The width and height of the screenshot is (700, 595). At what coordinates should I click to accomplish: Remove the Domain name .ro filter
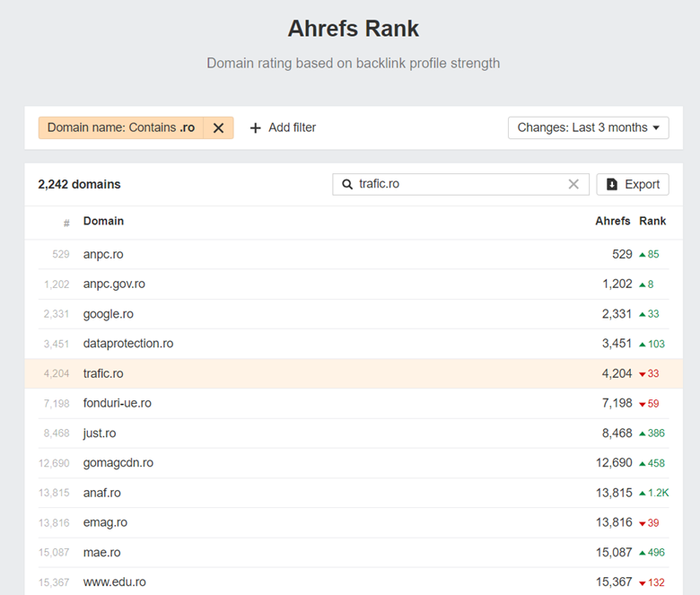(x=218, y=128)
